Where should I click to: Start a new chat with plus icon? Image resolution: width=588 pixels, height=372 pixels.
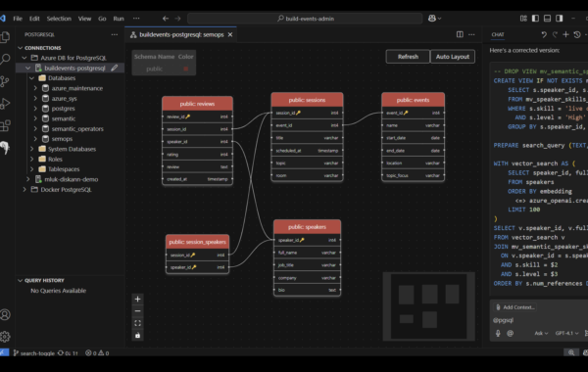click(565, 34)
